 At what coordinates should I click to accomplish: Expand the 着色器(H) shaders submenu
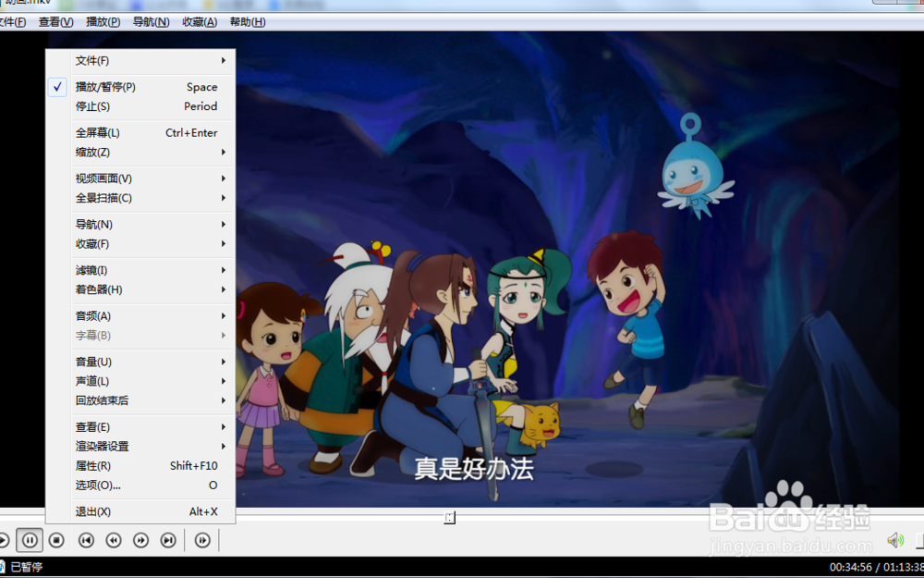tap(140, 289)
